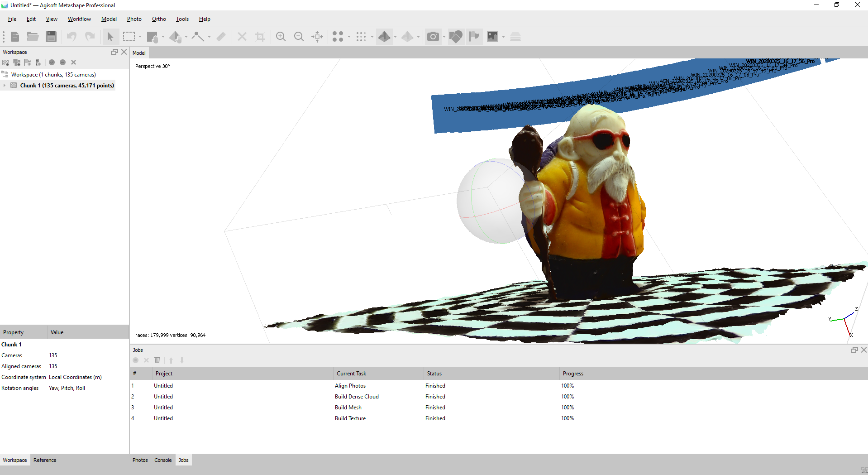Open the File menu
Viewport: 868px width, 475px height.
pos(12,19)
